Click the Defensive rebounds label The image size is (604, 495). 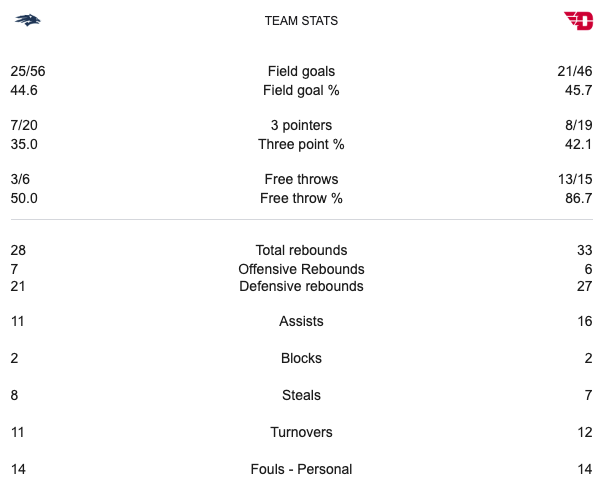pyautogui.click(x=301, y=287)
